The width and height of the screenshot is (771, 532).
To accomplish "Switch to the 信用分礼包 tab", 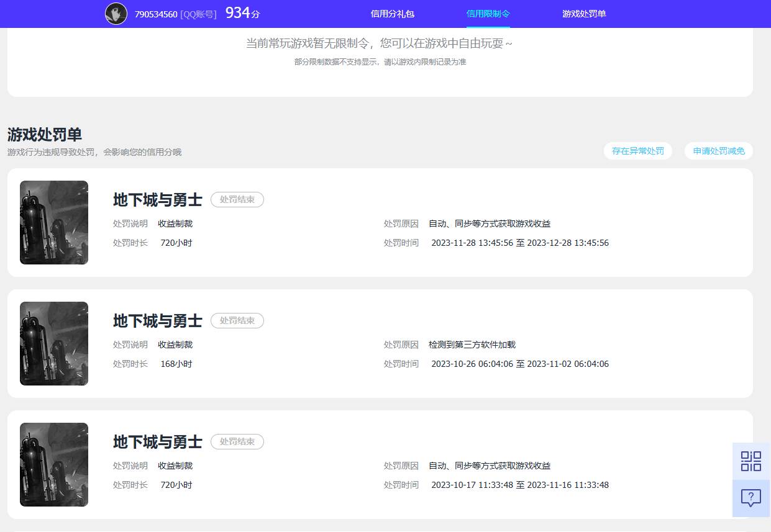I will click(x=392, y=14).
